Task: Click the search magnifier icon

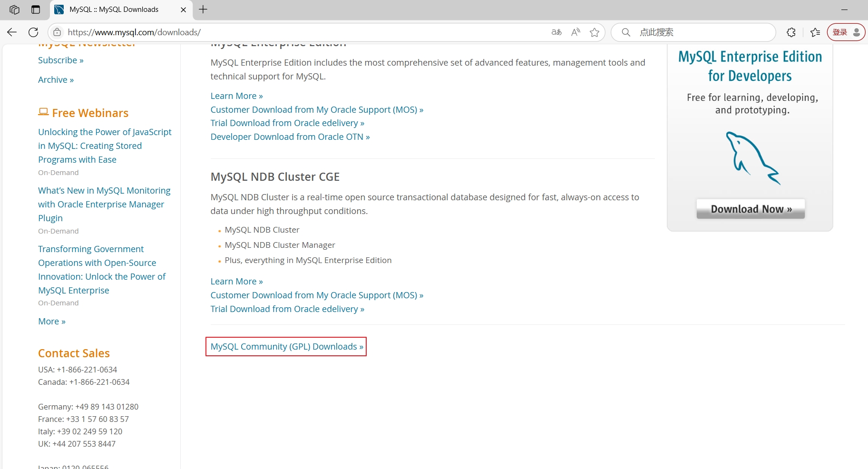Action: pyautogui.click(x=626, y=32)
